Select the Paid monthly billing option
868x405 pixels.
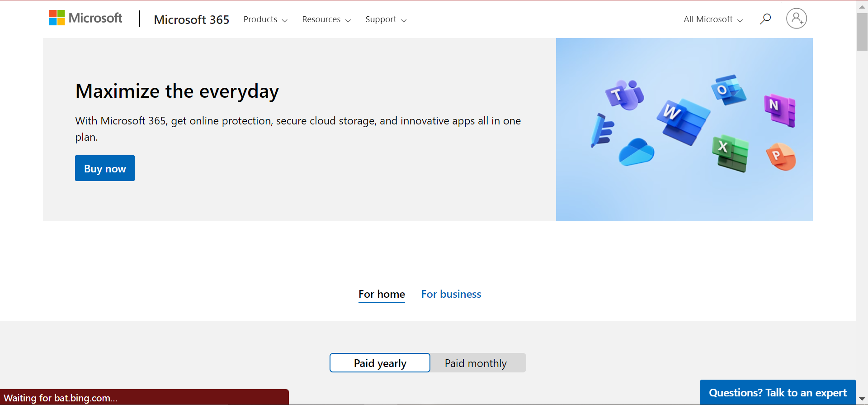coord(478,363)
